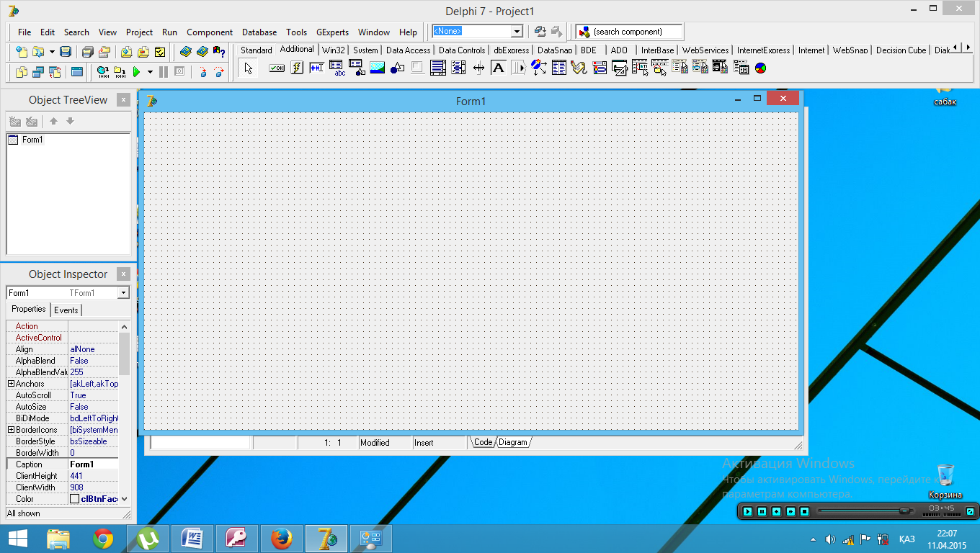Switch to the Standard palette tab
Image resolution: width=980 pixels, height=553 pixels.
coord(256,50)
